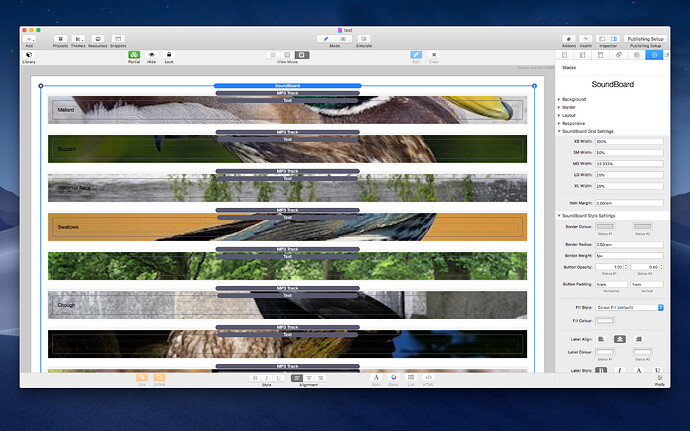Open the Snippets toolbar icon
The height and width of the screenshot is (431, 690).
(118, 39)
